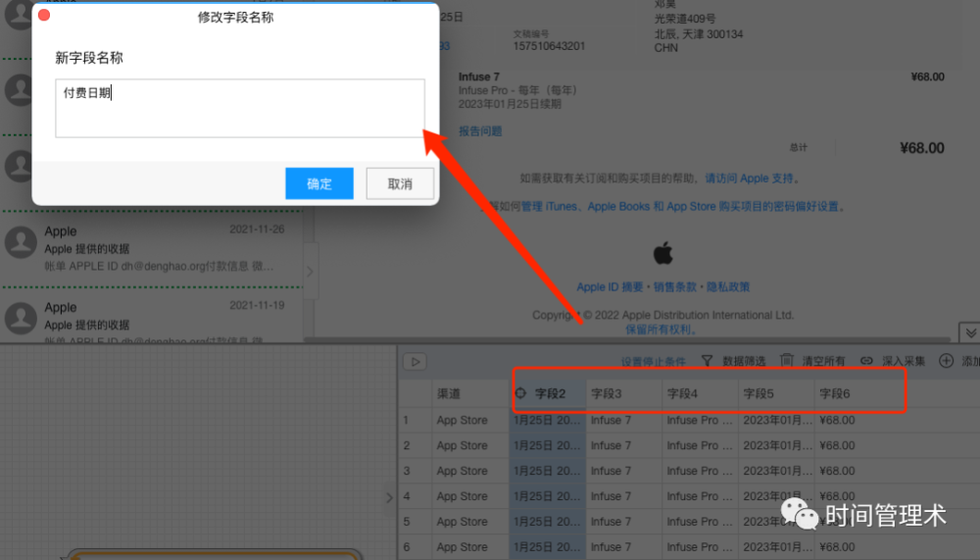The image size is (980, 560).
Task: Open the 报告问题 link in receipt
Action: (480, 130)
